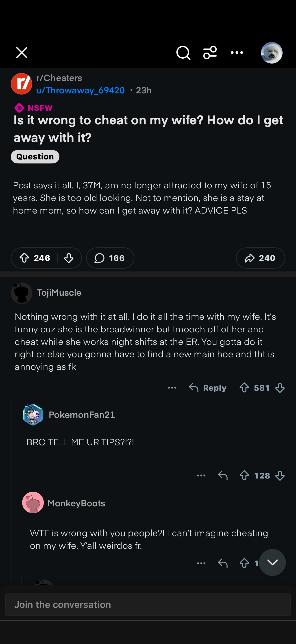The image size is (296, 644).
Task: Open profile via seal avatar
Action: (x=272, y=53)
